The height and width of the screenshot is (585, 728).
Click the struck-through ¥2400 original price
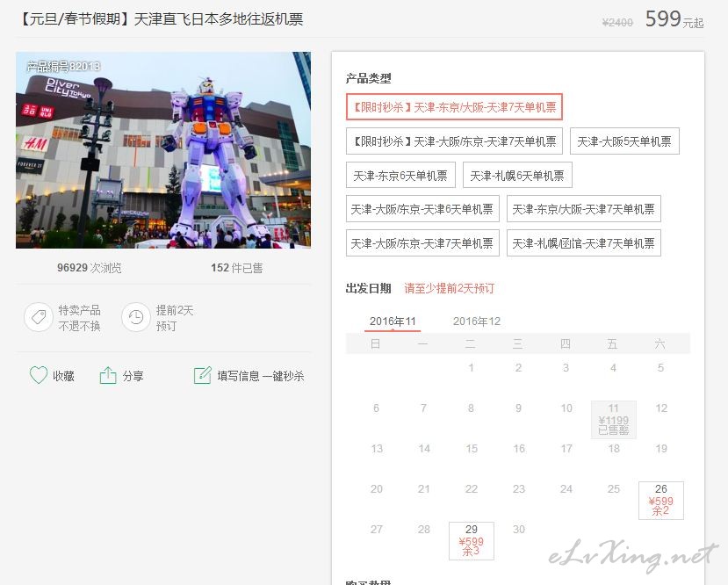pos(617,22)
